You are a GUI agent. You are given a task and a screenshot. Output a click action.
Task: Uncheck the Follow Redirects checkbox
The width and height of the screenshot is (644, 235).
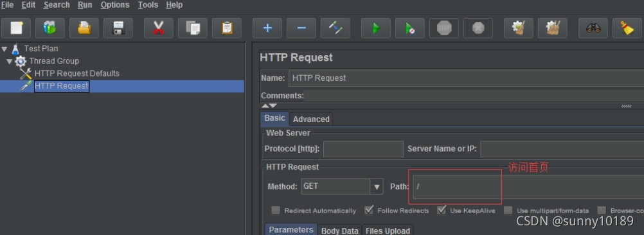369,211
